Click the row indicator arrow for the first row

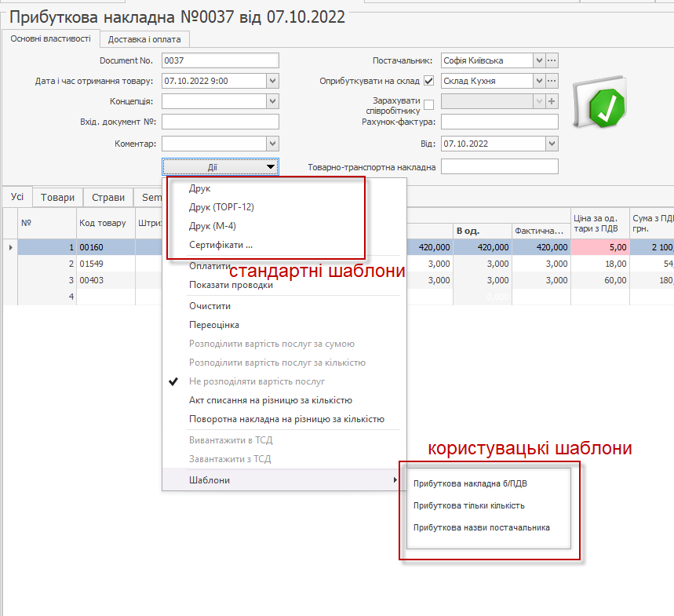10,247
